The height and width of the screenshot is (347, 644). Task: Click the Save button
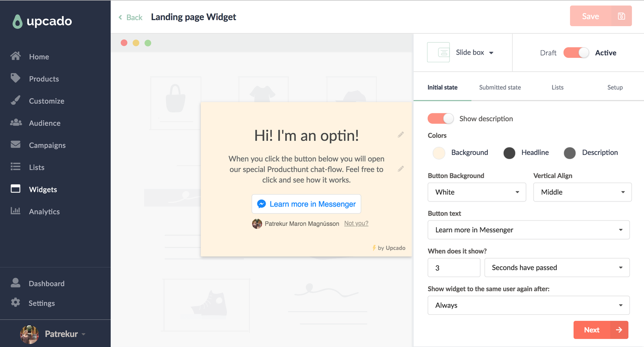point(601,16)
